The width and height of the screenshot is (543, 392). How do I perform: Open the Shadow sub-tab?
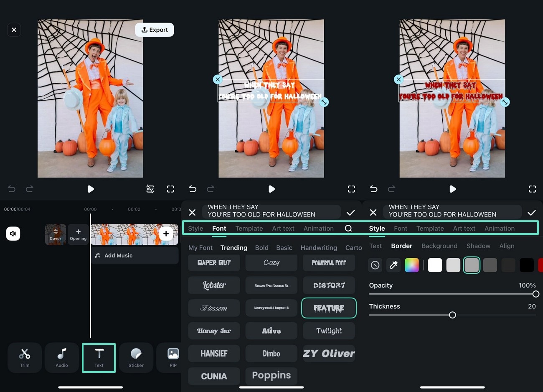pyautogui.click(x=478, y=246)
